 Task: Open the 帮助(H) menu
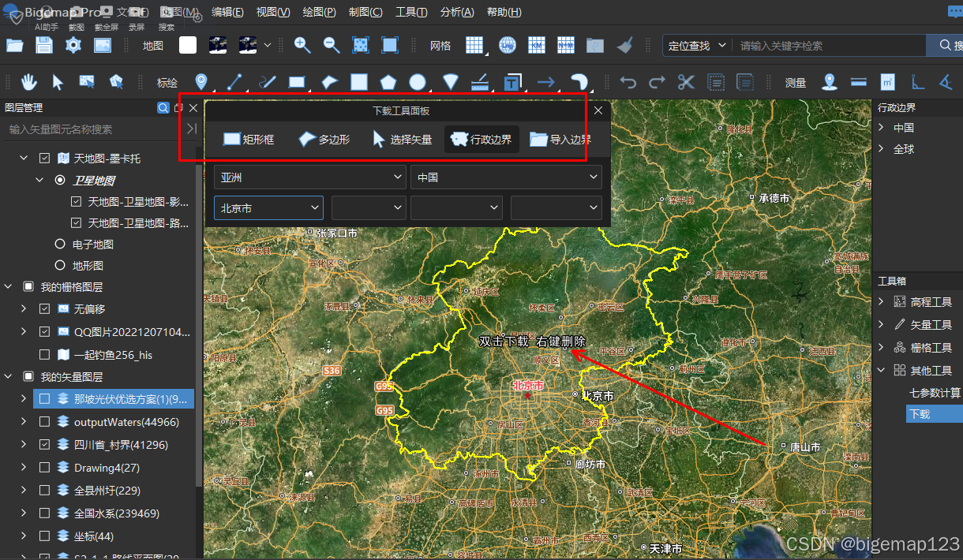(504, 13)
